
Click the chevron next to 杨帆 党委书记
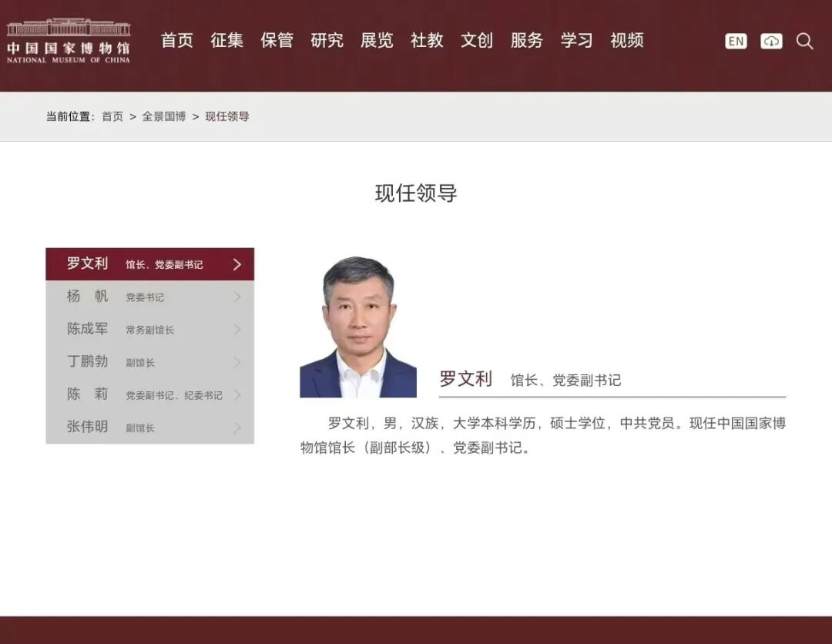237,297
